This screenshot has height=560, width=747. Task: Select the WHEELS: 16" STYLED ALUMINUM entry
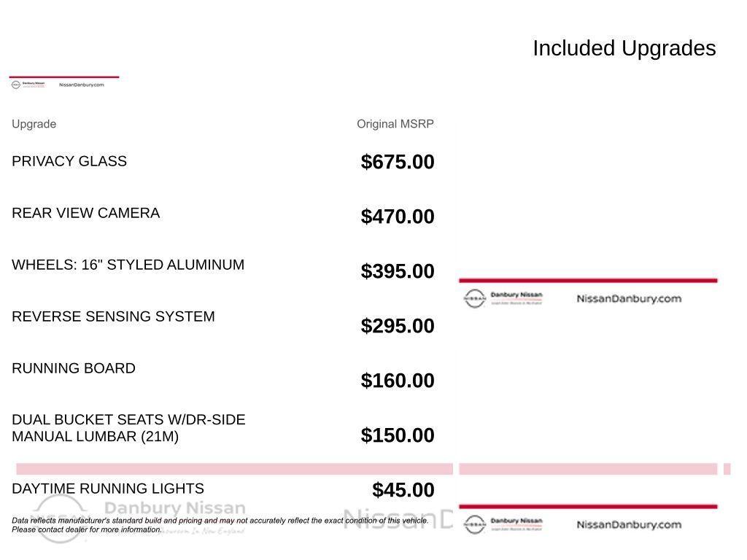click(x=128, y=265)
